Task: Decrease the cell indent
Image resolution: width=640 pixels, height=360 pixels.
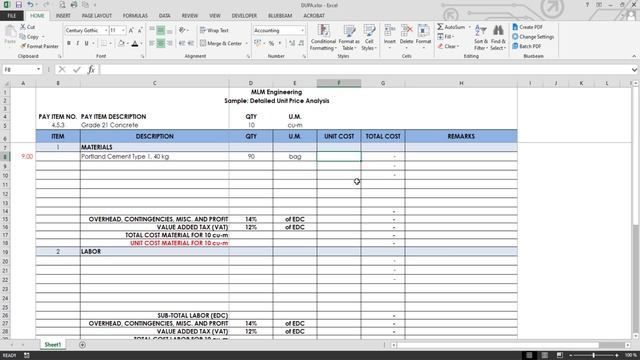Action: click(182, 43)
